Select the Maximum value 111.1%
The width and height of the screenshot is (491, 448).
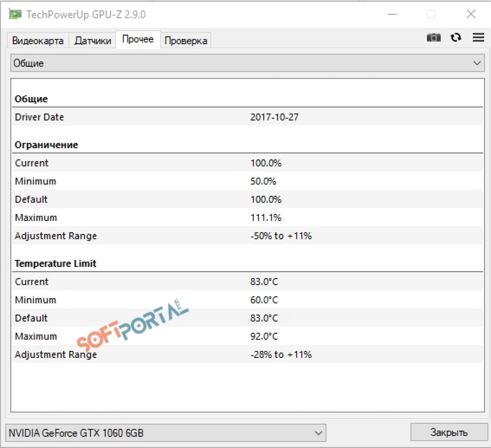(x=266, y=217)
